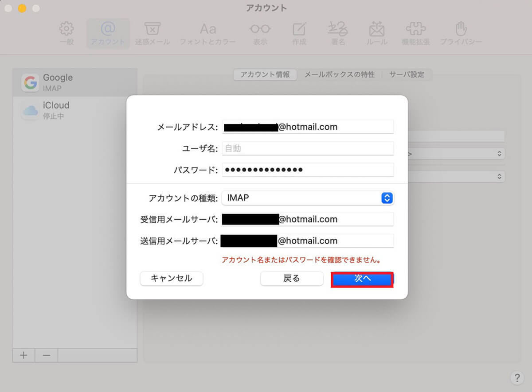Open the ルール rules pane
The image size is (532, 392).
point(377,34)
